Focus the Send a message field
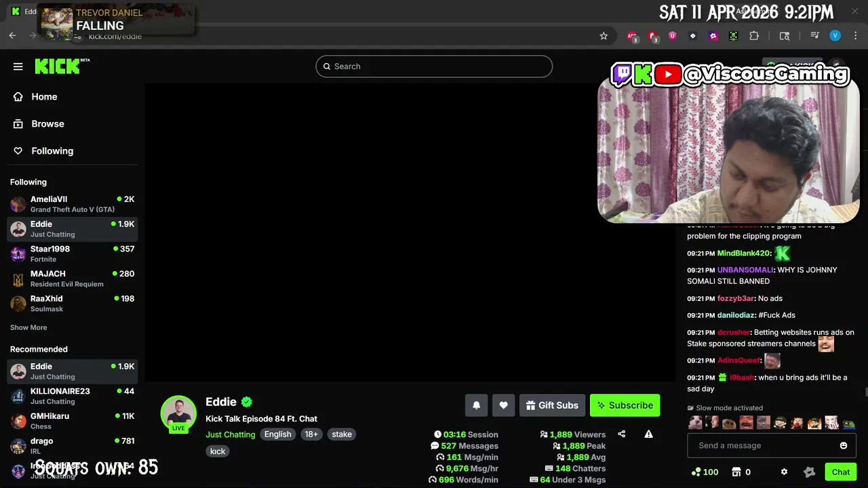868x488 pixels. 772,445
